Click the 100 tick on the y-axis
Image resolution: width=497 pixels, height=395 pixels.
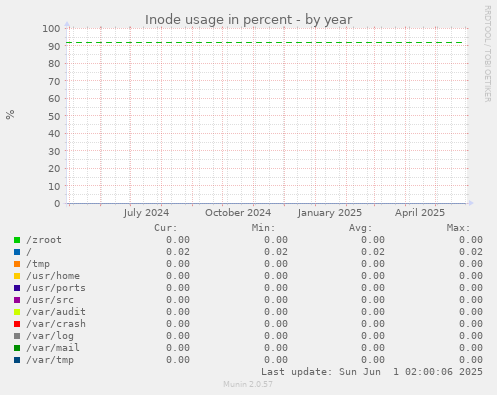coord(51,29)
